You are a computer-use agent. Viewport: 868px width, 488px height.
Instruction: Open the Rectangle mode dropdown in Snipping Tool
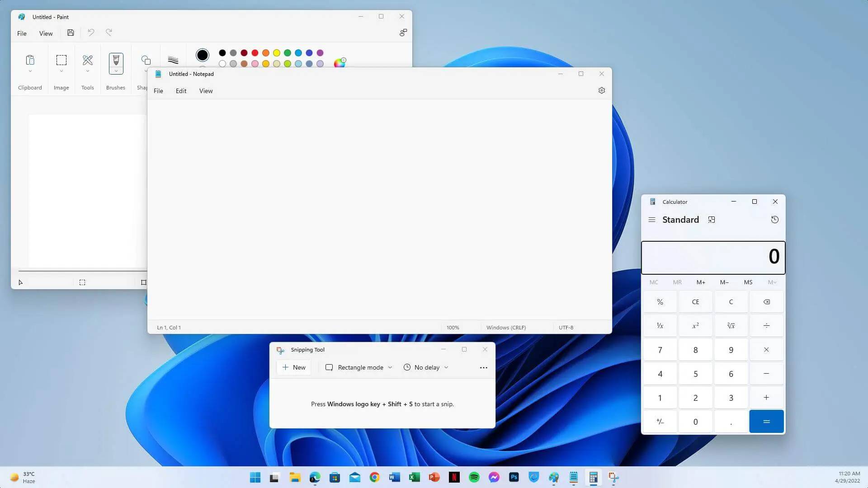(390, 367)
